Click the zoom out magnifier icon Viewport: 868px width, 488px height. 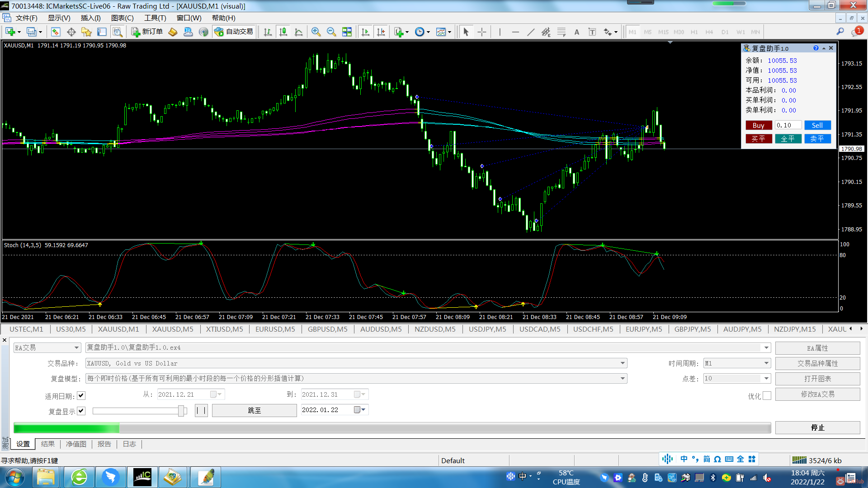tap(331, 32)
